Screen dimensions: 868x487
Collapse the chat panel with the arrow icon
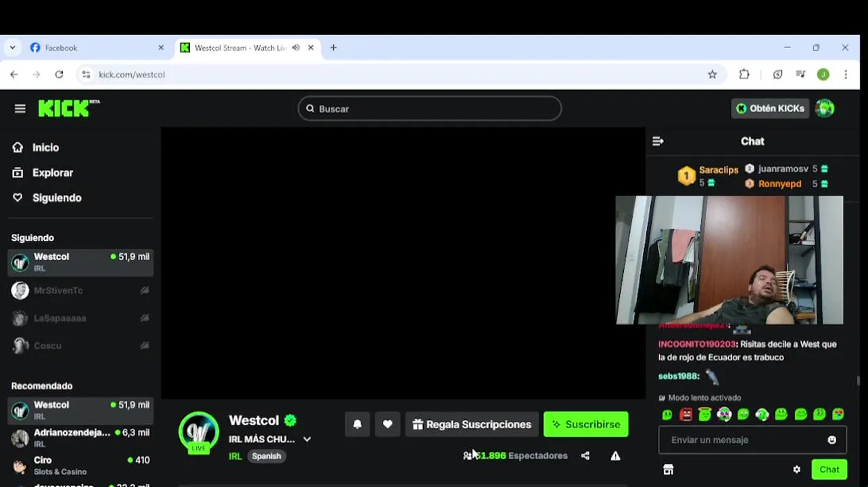click(658, 141)
